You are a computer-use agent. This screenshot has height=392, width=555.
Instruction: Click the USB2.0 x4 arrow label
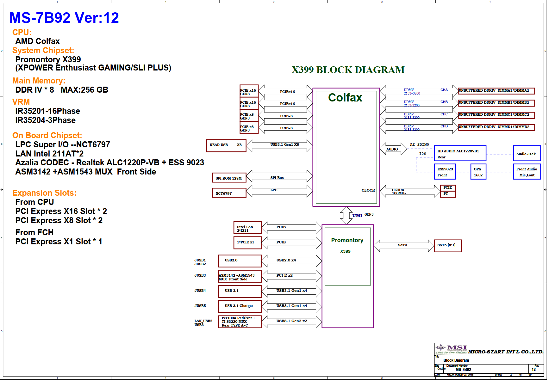(286, 260)
